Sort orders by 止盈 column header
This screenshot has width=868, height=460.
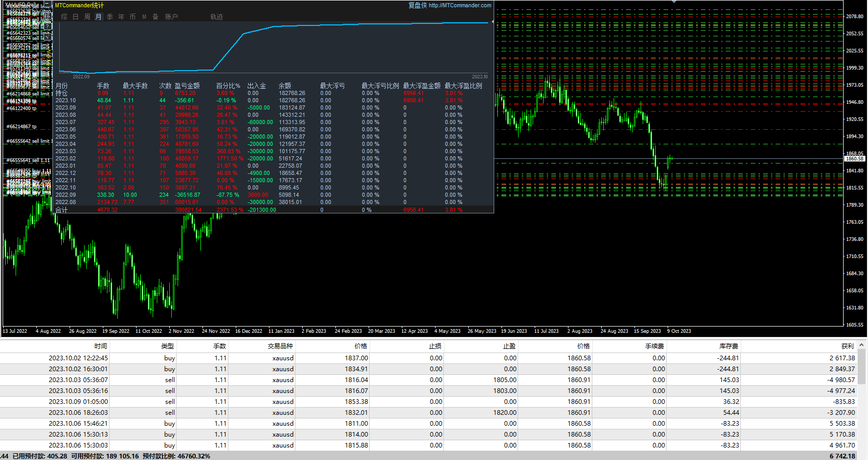(509, 346)
